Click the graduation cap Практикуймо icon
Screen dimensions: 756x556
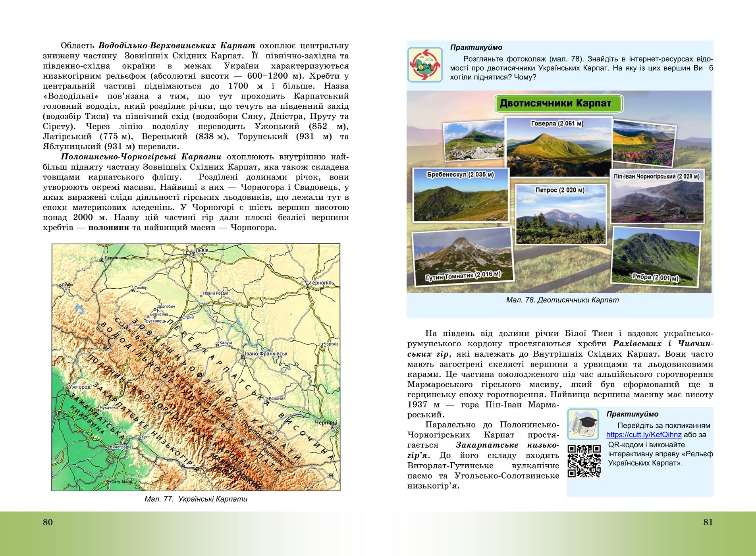pos(583,424)
